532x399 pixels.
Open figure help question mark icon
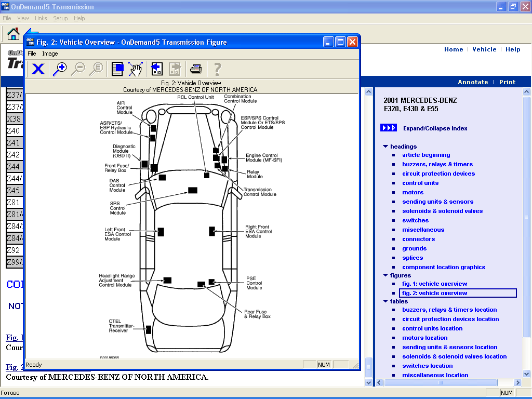click(x=218, y=69)
